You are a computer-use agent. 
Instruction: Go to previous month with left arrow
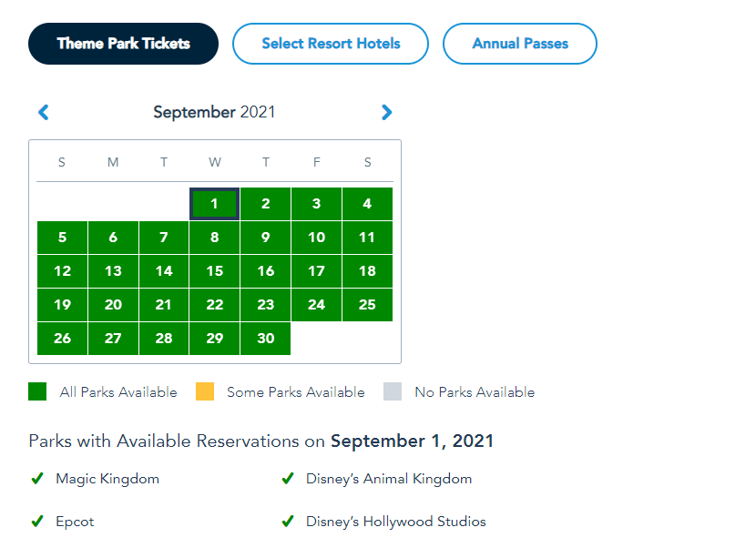(x=43, y=113)
